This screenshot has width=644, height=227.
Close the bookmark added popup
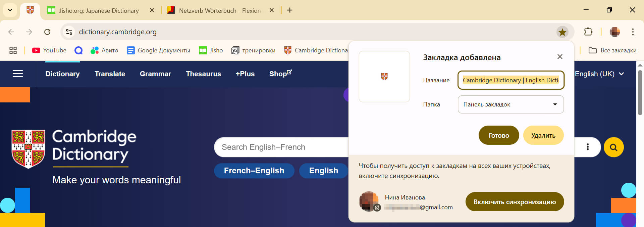[x=559, y=57]
